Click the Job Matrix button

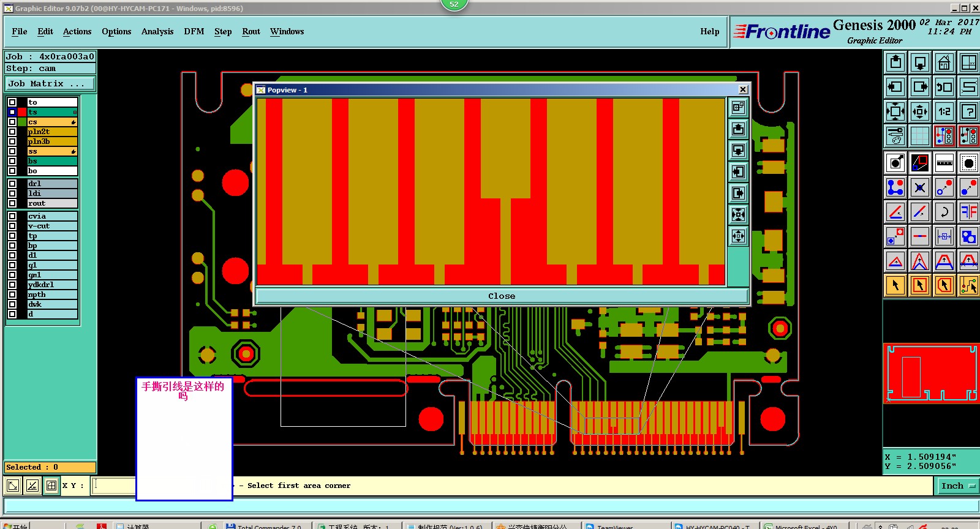coord(50,83)
